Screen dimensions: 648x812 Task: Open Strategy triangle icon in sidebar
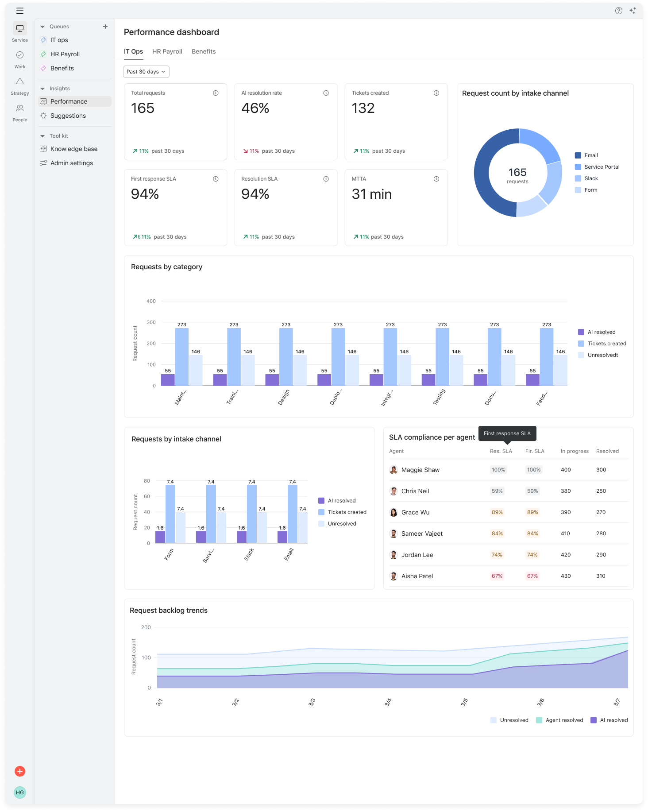pos(20,81)
